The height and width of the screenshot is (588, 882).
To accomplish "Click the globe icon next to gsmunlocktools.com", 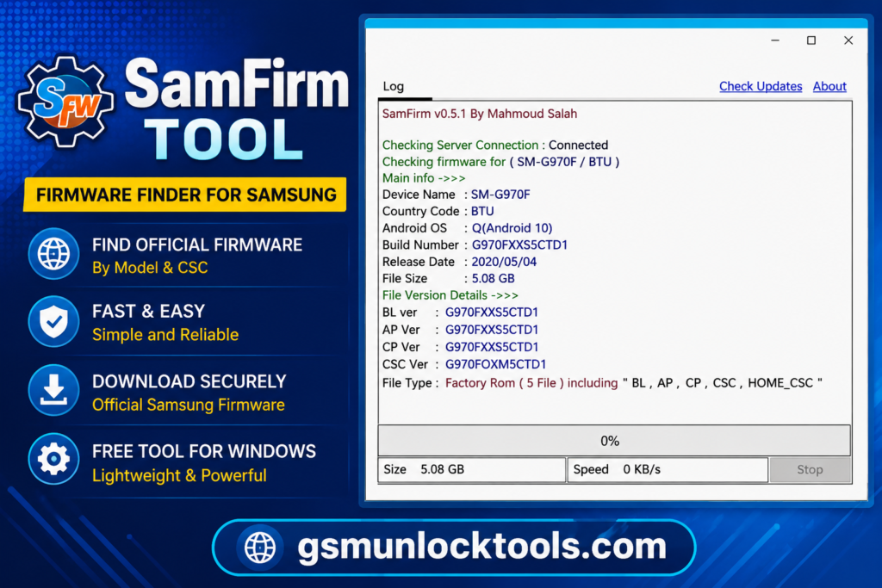I will (x=260, y=547).
